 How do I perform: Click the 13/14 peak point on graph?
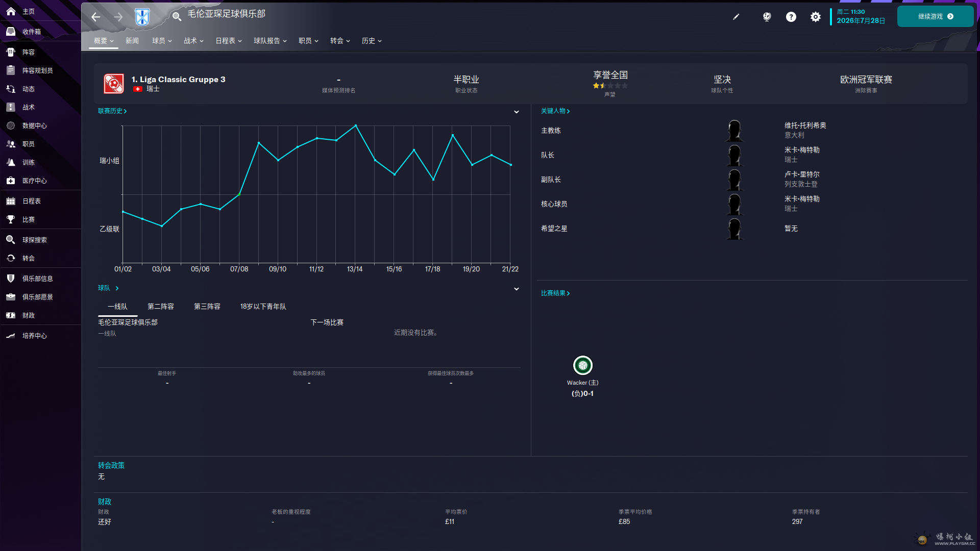pos(356,126)
